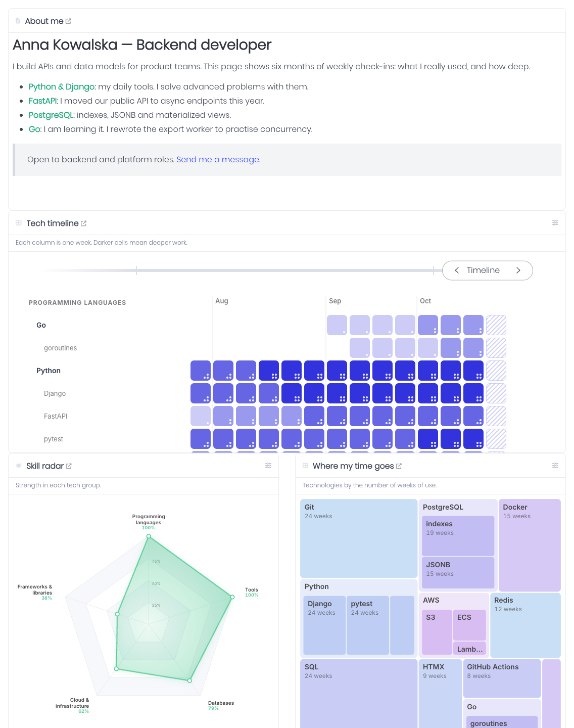Image resolution: width=574 pixels, height=728 pixels.
Task: Open About me via its external link icon
Action: tap(68, 21)
